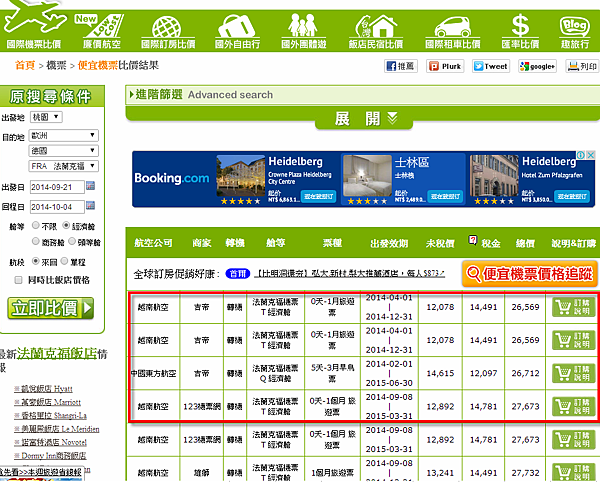Click the 回程日 date field 2014-10-04

coord(57,207)
